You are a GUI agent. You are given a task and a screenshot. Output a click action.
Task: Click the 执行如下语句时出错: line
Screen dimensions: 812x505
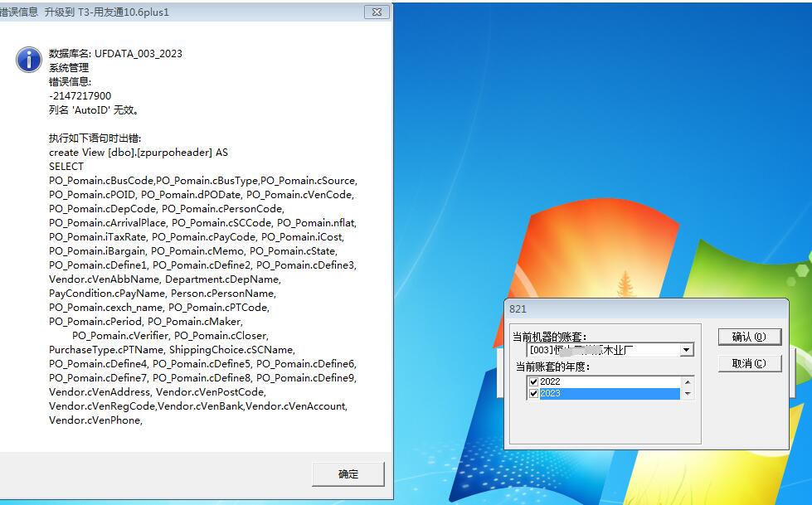click(95, 138)
